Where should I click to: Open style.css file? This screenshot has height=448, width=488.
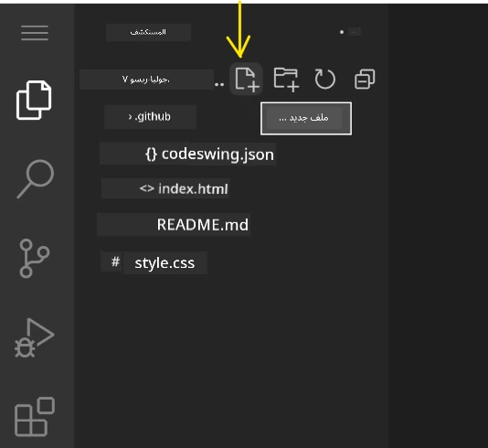[x=164, y=263]
